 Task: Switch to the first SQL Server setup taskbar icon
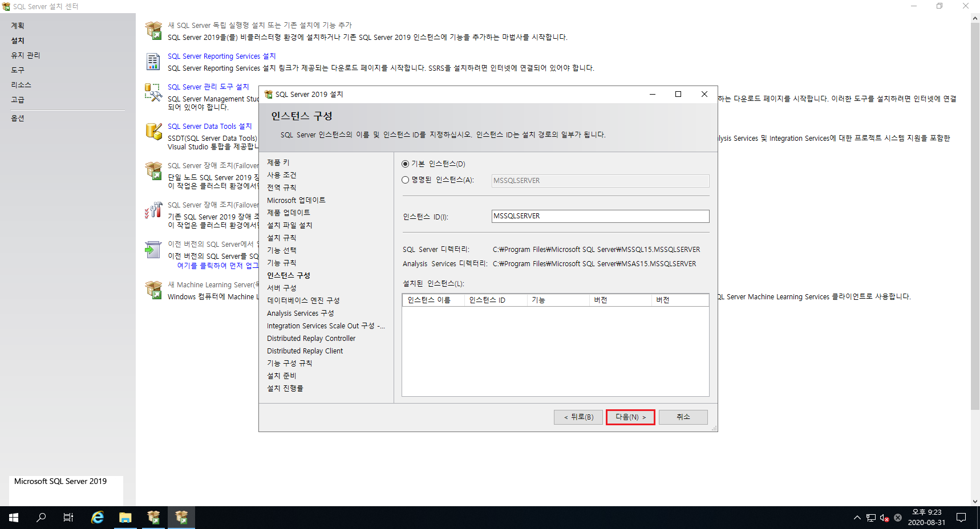pos(153,518)
